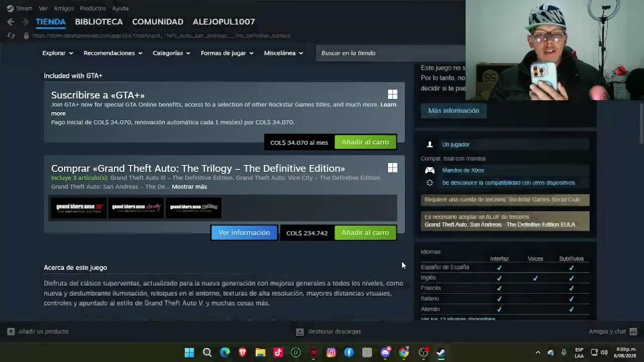Image resolution: width=644 pixels, height=362 pixels.
Task: Add the GTA+ subscription to cart
Action: point(365,142)
